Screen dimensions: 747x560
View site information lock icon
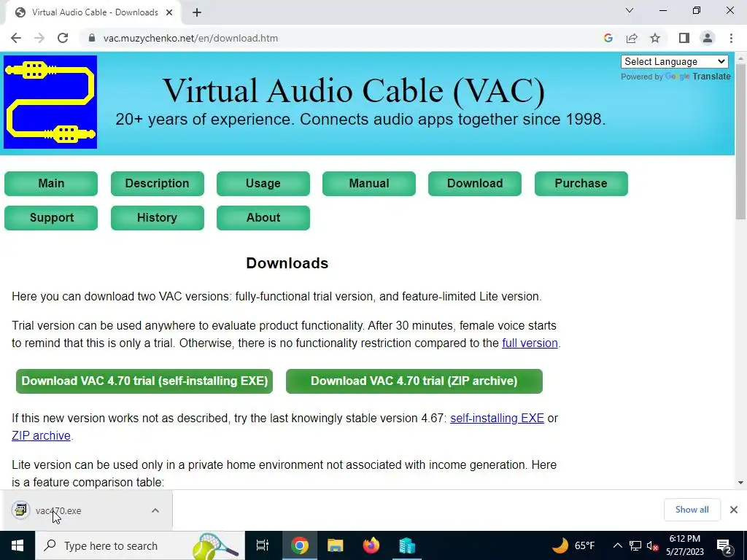pyautogui.click(x=91, y=38)
